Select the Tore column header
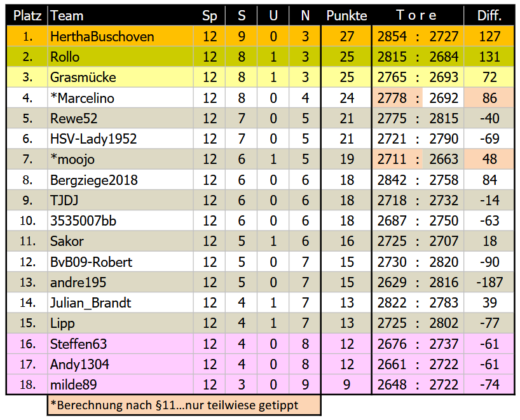520x420 pixels. pyautogui.click(x=417, y=16)
